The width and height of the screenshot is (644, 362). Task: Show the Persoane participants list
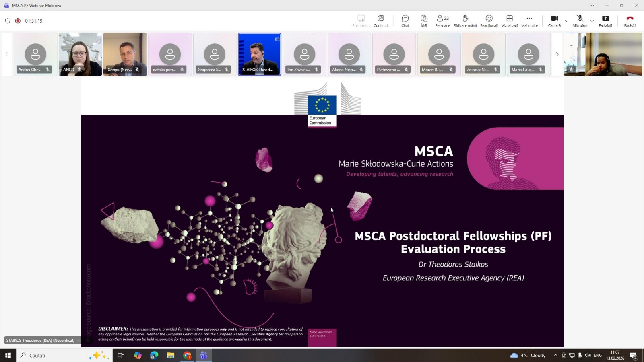point(443,21)
